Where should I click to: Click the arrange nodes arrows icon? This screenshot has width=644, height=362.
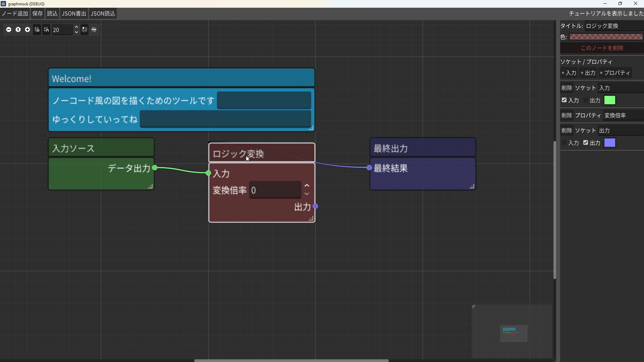point(94,30)
